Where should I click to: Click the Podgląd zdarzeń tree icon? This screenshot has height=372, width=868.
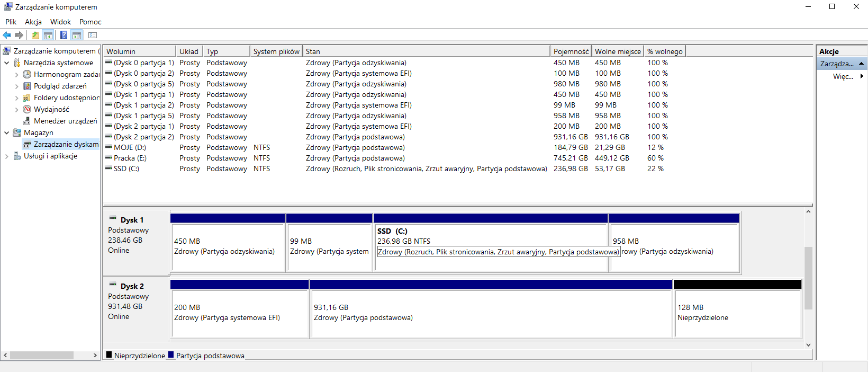pos(27,86)
